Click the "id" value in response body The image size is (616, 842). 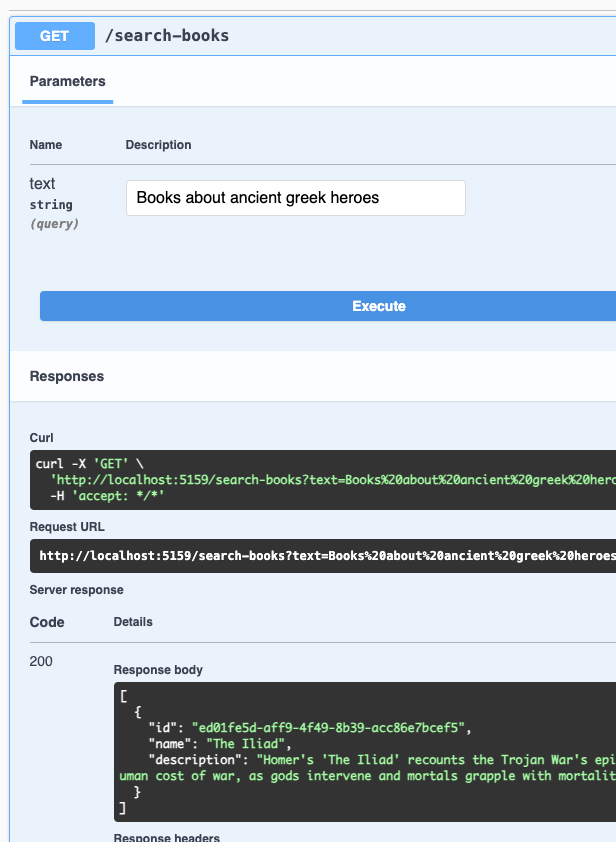[x=328, y=728]
